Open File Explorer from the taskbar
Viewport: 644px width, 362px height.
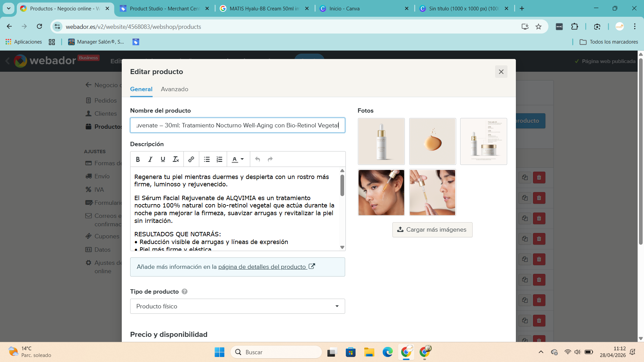pos(369,352)
